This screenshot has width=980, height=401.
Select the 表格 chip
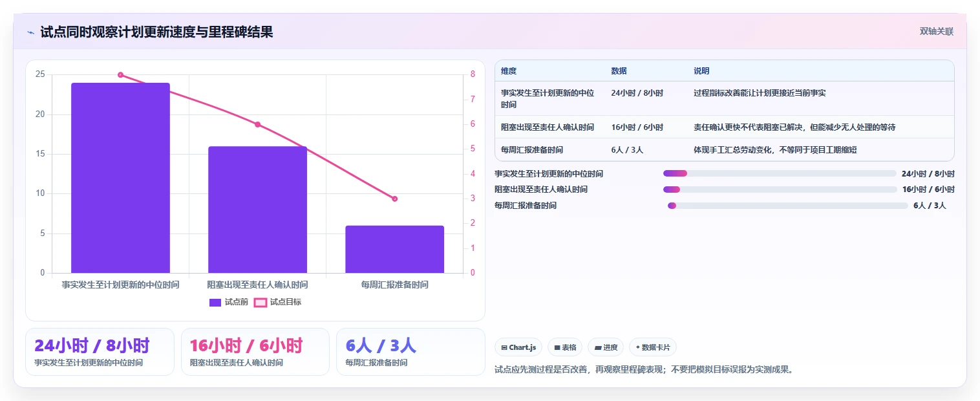pyautogui.click(x=565, y=347)
